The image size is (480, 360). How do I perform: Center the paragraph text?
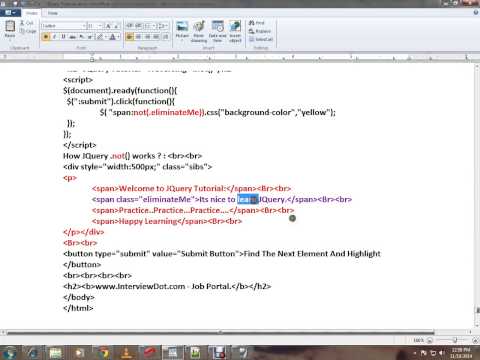point(139,37)
